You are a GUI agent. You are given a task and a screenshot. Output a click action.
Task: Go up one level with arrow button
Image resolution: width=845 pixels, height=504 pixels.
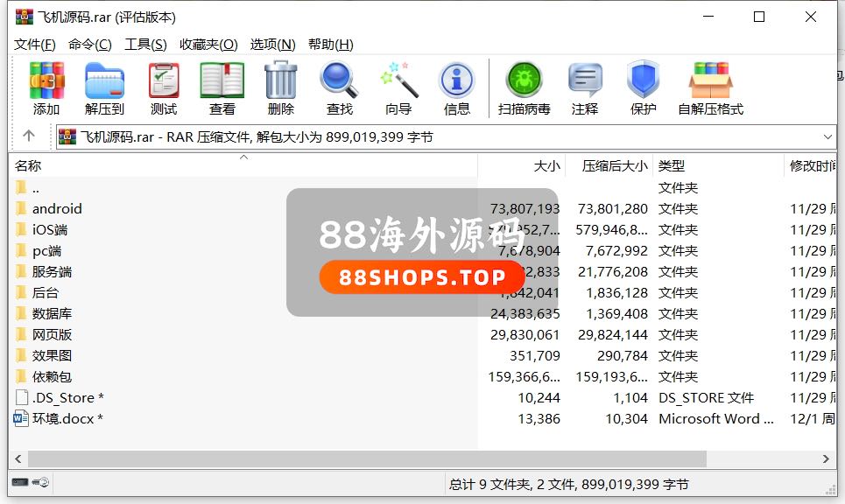pyautogui.click(x=29, y=136)
